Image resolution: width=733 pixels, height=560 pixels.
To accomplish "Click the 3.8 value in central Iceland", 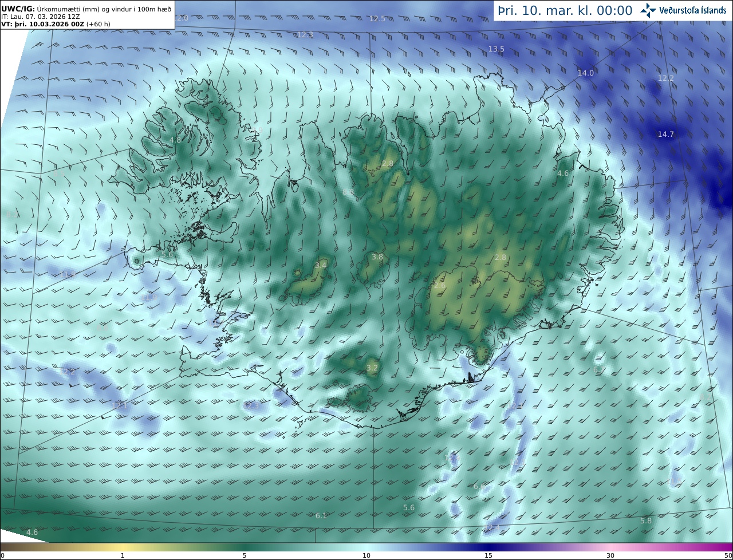I will coord(377,257).
